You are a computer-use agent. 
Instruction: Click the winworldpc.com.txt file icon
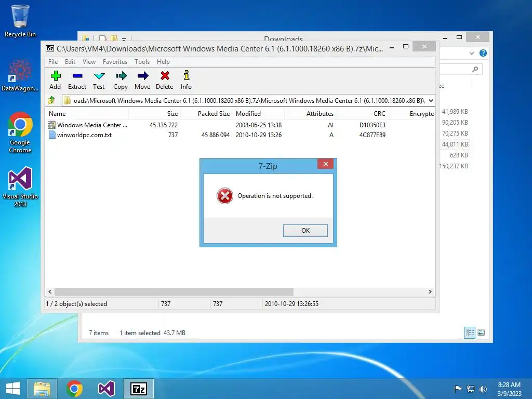coord(52,135)
